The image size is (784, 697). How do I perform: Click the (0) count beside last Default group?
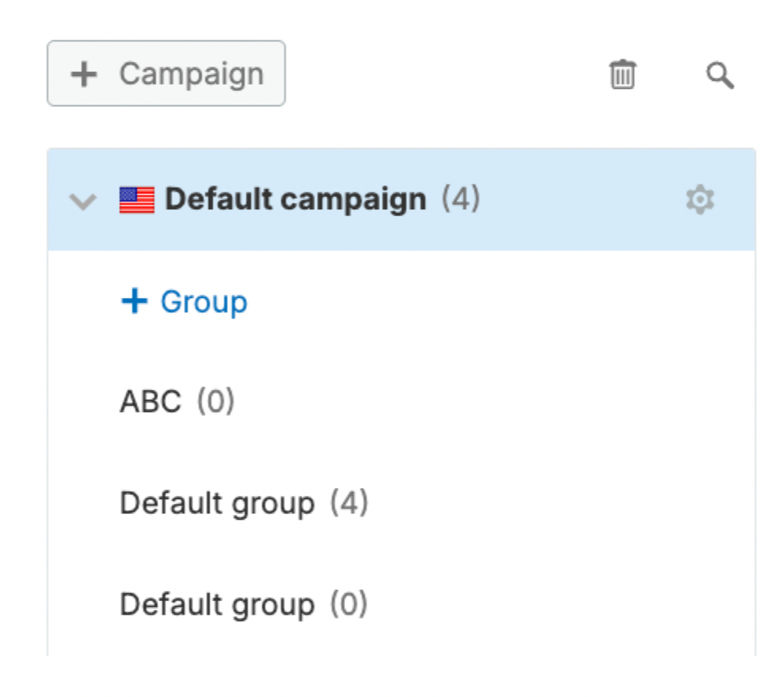pyautogui.click(x=348, y=605)
